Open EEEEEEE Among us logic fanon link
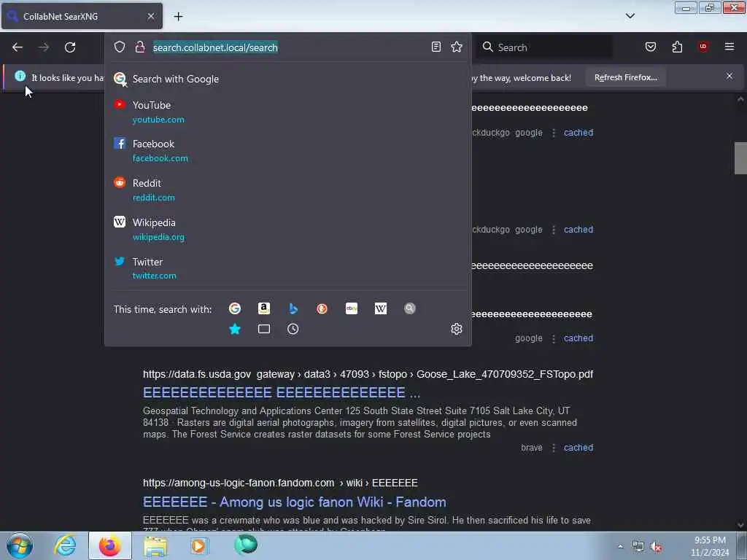The height and width of the screenshot is (560, 747). tap(295, 502)
